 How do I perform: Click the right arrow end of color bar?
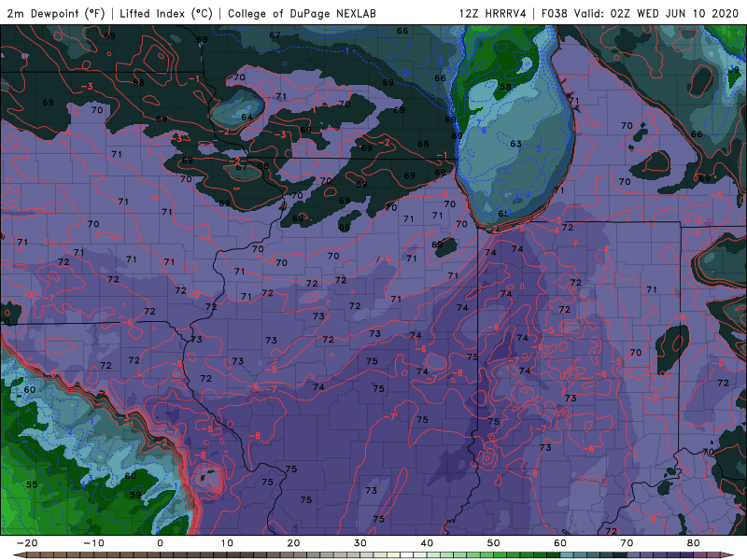pos(728,555)
